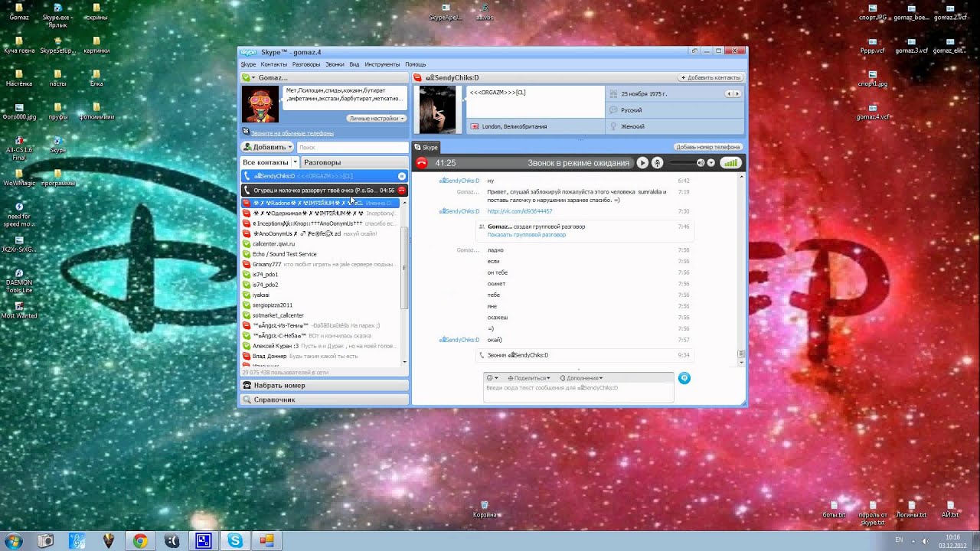Resume the held call with play button
980x551 pixels.
coord(642,162)
